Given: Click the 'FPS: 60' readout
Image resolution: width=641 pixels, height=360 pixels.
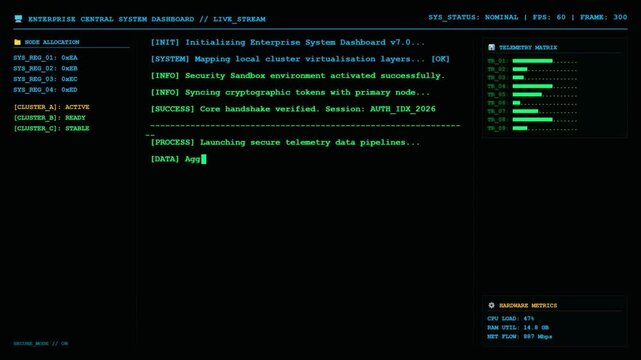Looking at the screenshot, I should point(549,17).
